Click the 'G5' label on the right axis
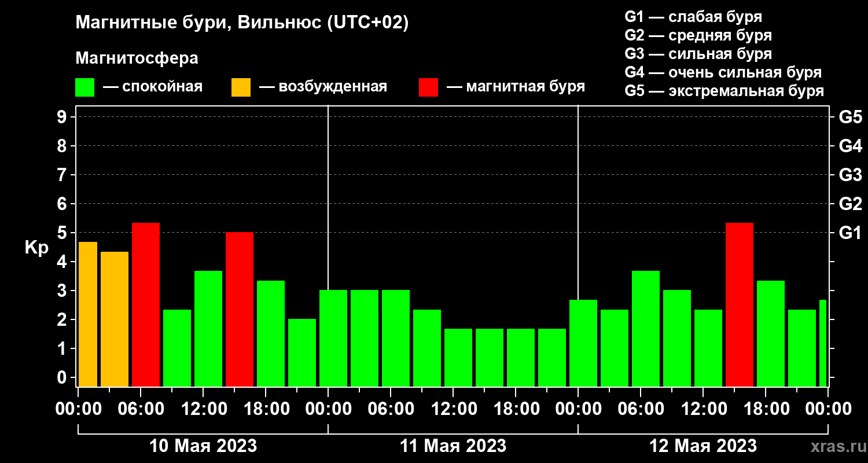Screen dimensions: 868x463 pyautogui.click(x=850, y=117)
